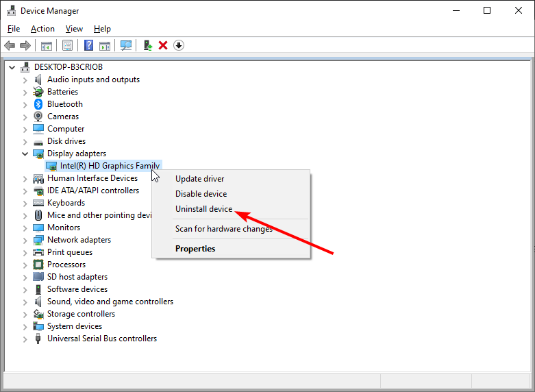535x392 pixels.
Task: Scan for hardware changes toolbar icon
Action: tap(126, 45)
